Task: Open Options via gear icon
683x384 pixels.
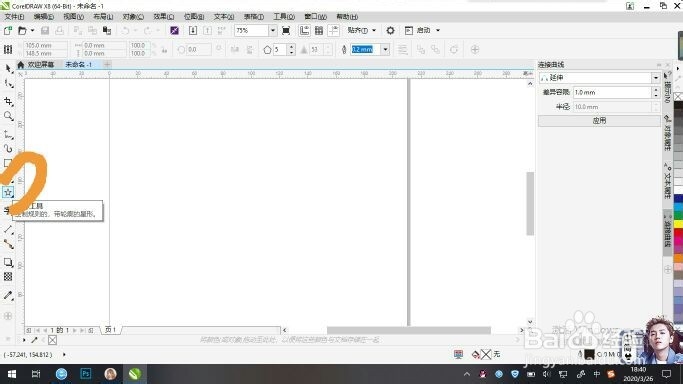Action: pos(390,30)
